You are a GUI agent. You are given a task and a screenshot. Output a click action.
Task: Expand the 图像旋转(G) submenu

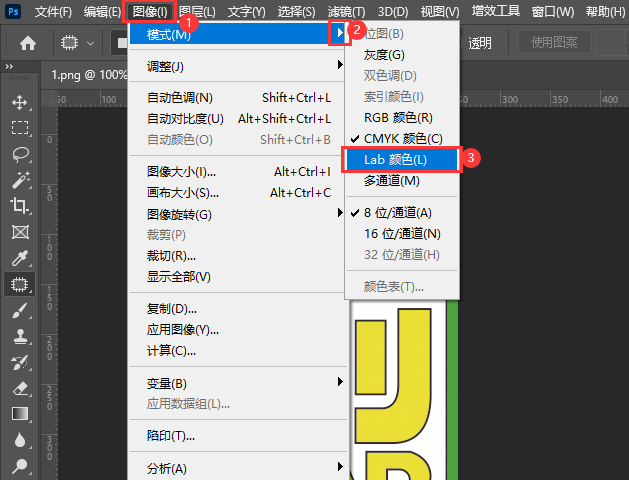(237, 214)
